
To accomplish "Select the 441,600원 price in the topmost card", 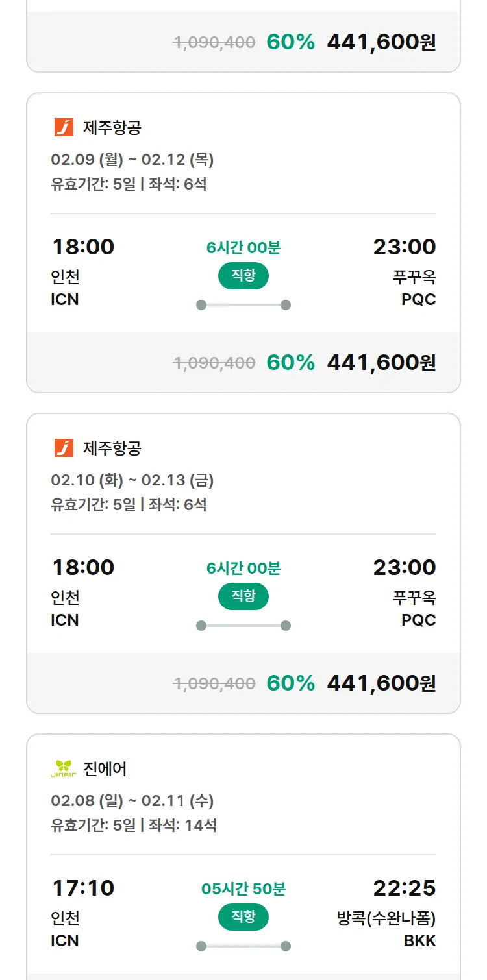I will [x=381, y=42].
